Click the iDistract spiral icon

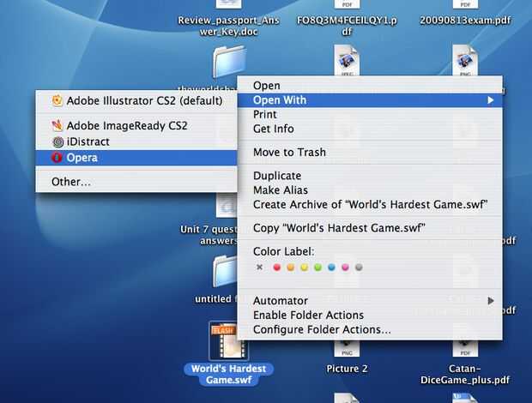tap(58, 141)
